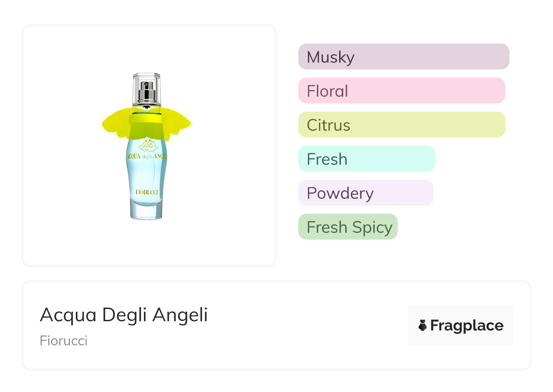Select the Musky accord bar
The width and height of the screenshot is (553, 392).
click(x=403, y=57)
